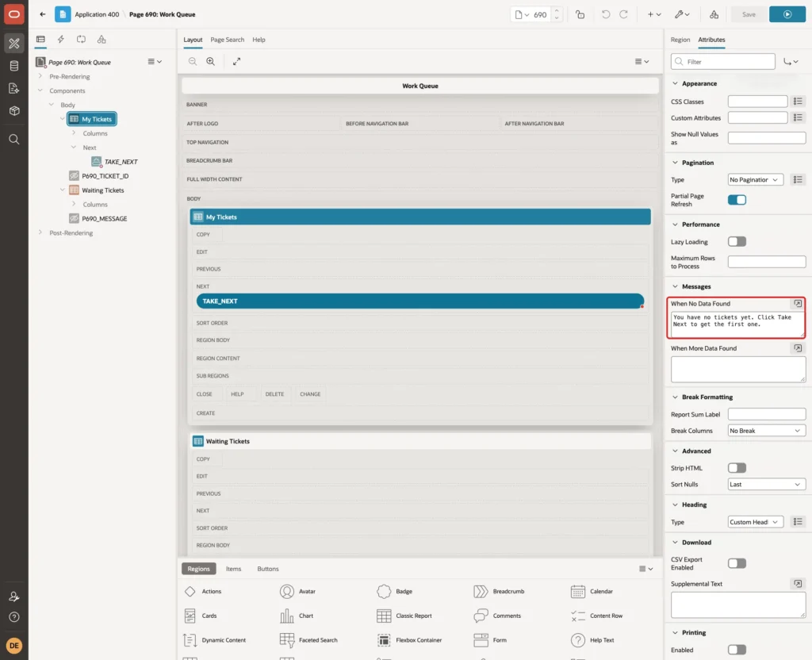Open the Help tab in the center pane
The image size is (812, 660).
(x=259, y=40)
